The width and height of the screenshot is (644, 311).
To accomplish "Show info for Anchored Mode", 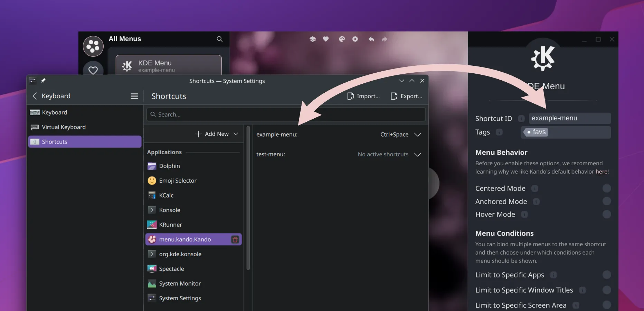I will [x=536, y=202].
